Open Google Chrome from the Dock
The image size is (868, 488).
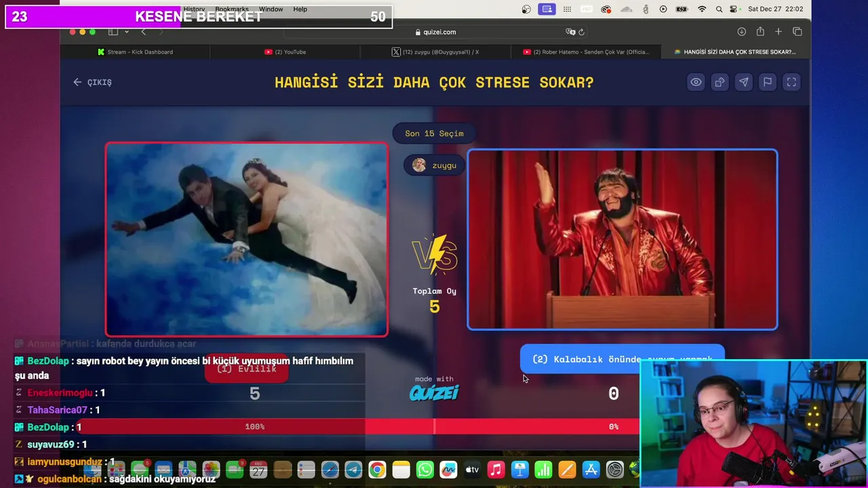tap(377, 470)
